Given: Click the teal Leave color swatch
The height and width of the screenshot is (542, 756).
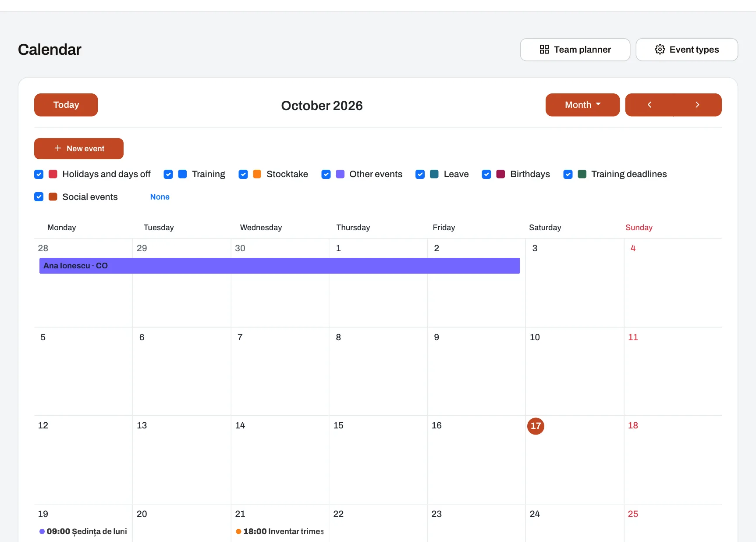Looking at the screenshot, I should (x=434, y=174).
